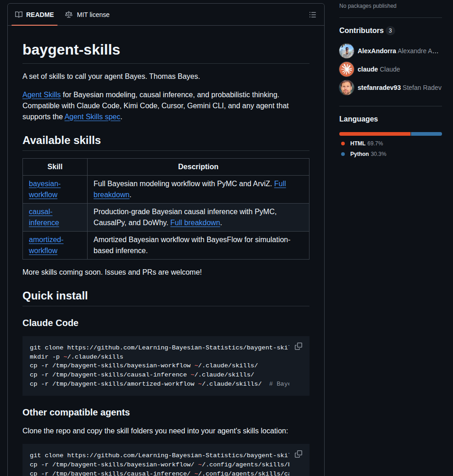
Task: Switch to the MIT license tab
Action: tap(87, 15)
